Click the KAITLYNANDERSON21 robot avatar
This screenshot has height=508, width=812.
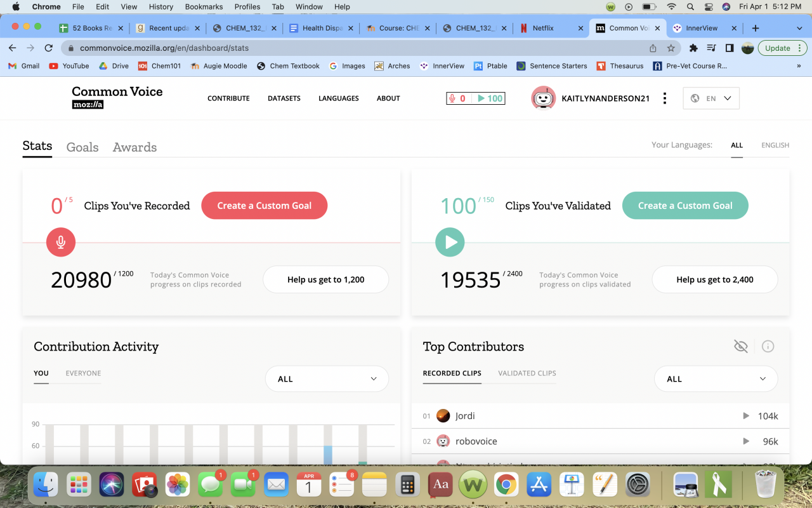[544, 98]
